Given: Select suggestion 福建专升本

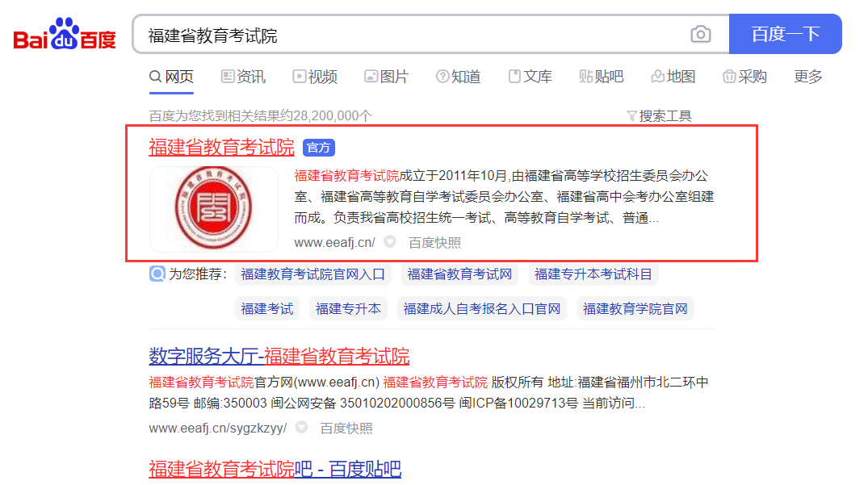Looking at the screenshot, I should tap(348, 308).
